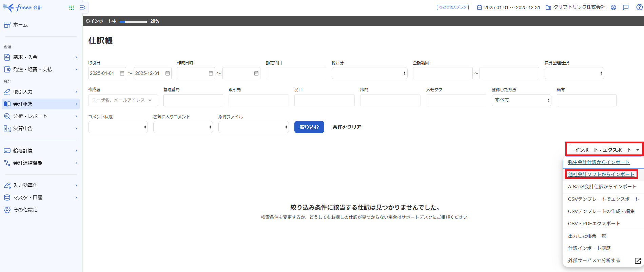
Task: Click the 決算申告 icon
Action: [x=7, y=128]
